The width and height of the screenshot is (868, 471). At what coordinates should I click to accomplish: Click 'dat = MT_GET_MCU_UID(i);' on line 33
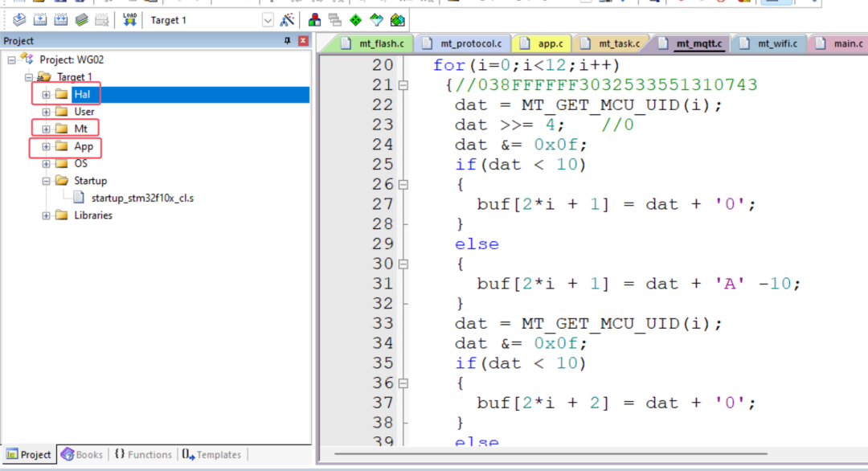pos(588,324)
